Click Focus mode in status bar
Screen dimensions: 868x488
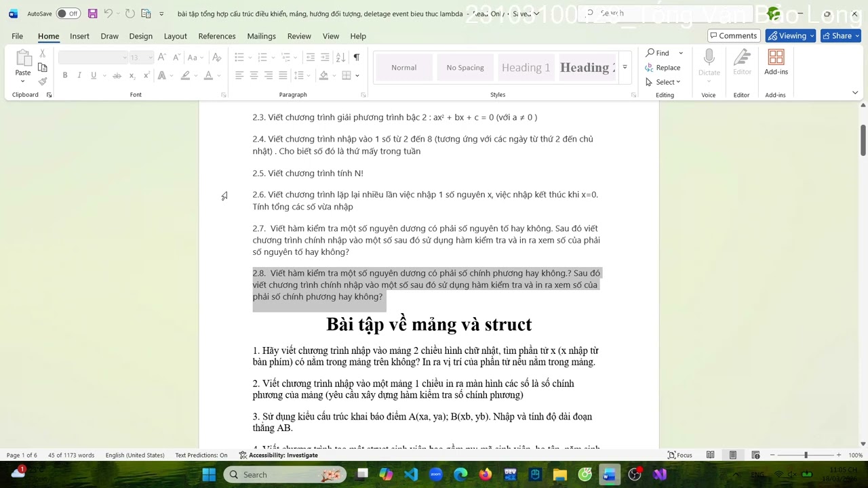coord(680,455)
